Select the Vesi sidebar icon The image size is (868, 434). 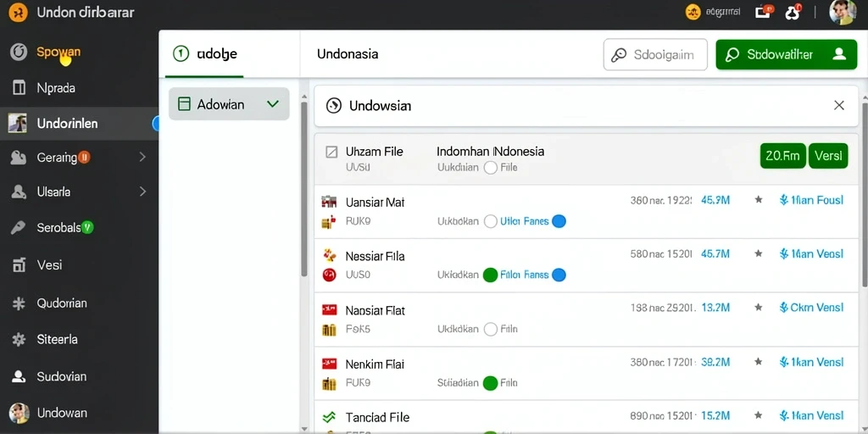click(19, 265)
